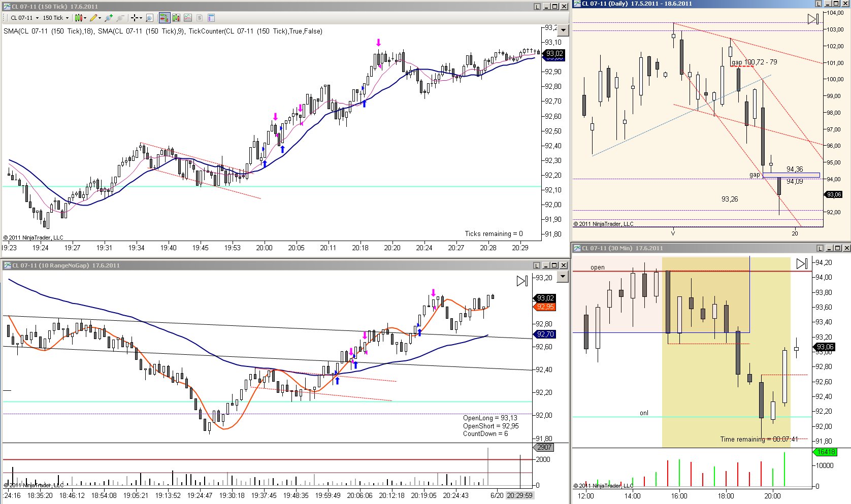The image size is (851, 504).
Task: Click the 93,06 price marker on Daily chart
Action: pos(833,194)
